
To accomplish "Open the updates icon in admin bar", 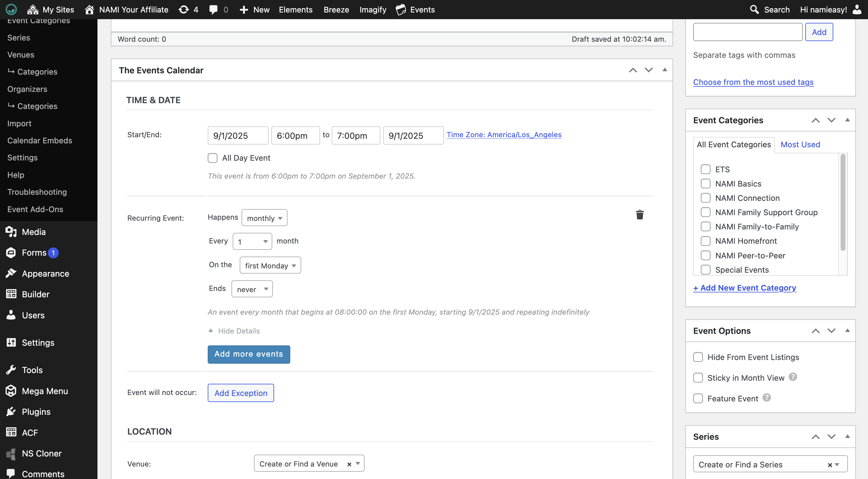I will (184, 9).
